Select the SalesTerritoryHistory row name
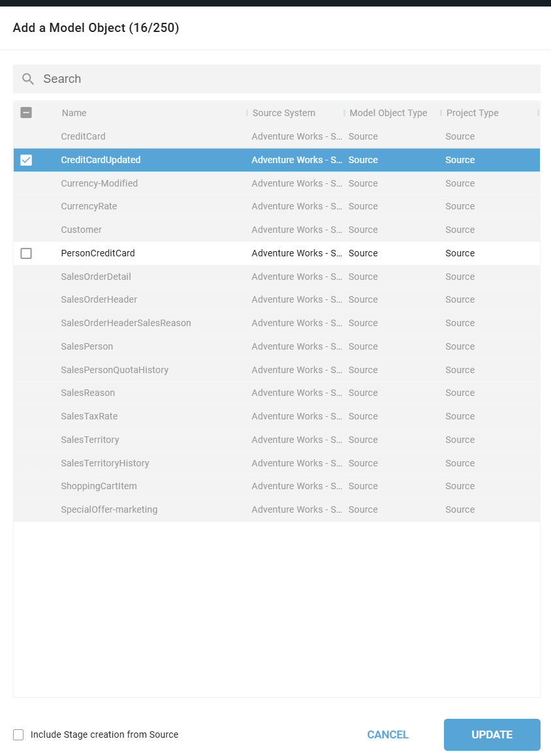Screen dimensions: 551x756 coord(104,463)
